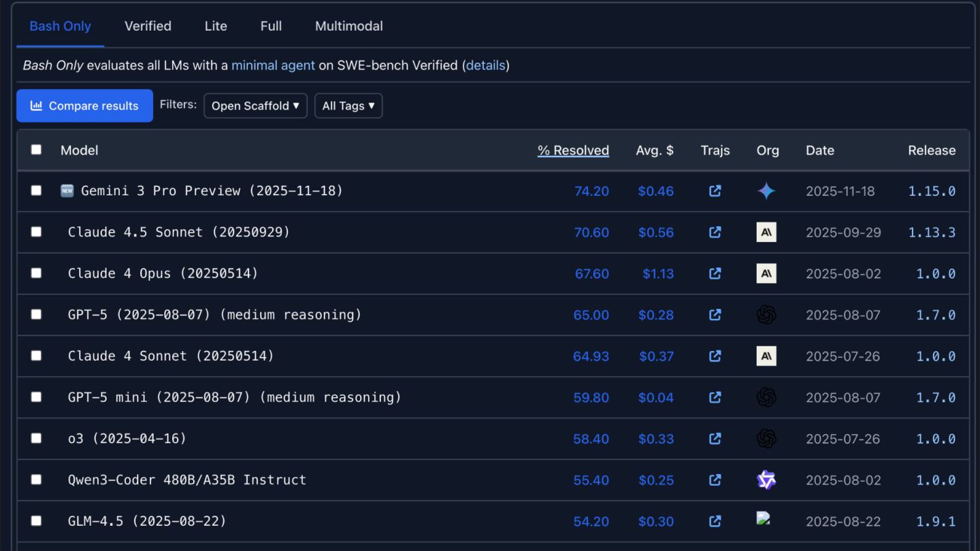Click the 54.20 resolved score
Viewport: 980px width, 551px height.
[x=591, y=522]
